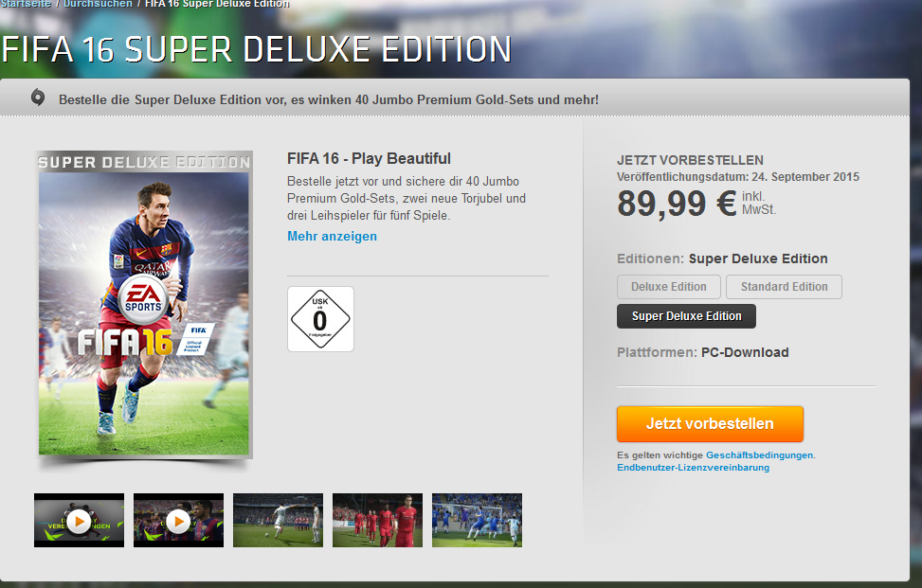Open the free kick screenshot thumbnail

279,521
